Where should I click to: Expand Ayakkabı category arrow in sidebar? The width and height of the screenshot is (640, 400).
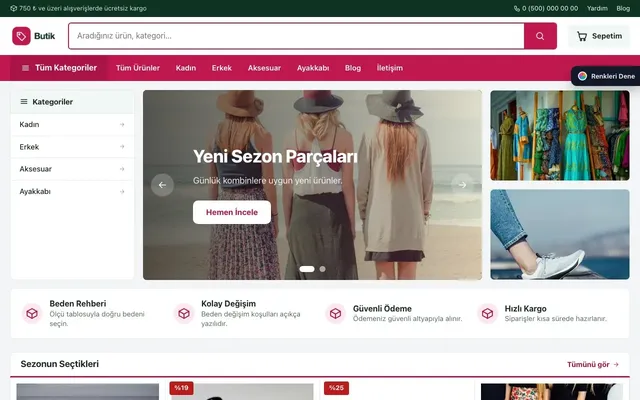(122, 191)
